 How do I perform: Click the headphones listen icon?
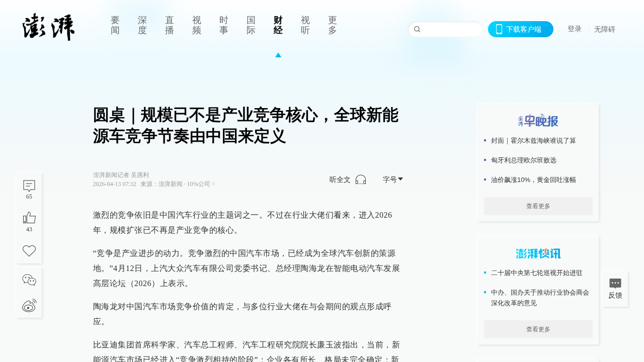(x=360, y=179)
